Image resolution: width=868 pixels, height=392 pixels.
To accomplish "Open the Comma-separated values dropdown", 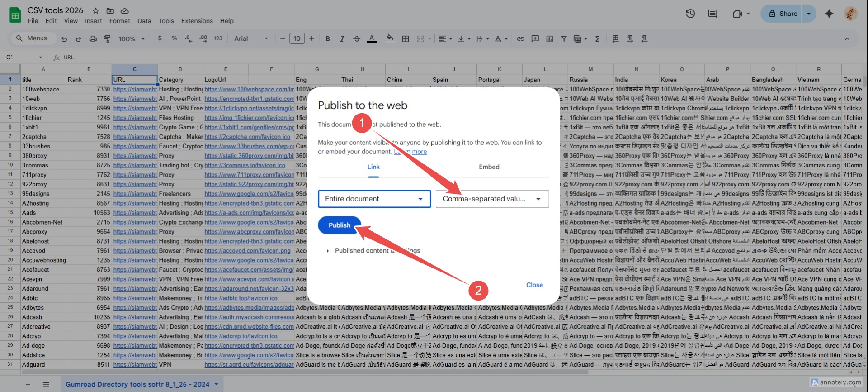I will click(492, 199).
